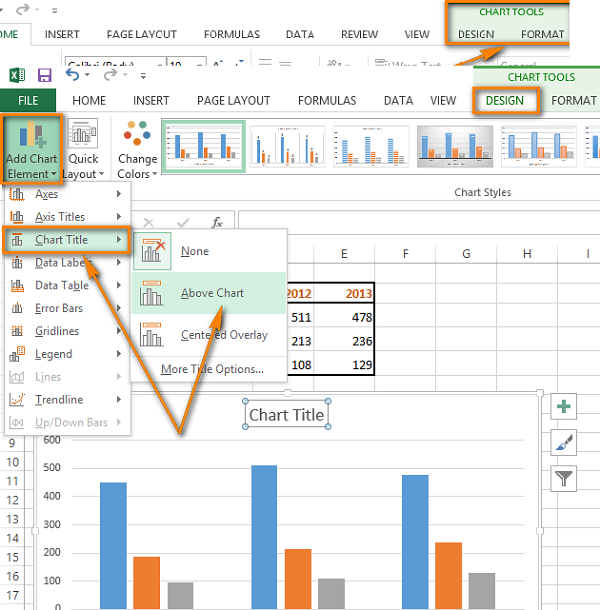Open the Change Colors palette

pyautogui.click(x=137, y=150)
